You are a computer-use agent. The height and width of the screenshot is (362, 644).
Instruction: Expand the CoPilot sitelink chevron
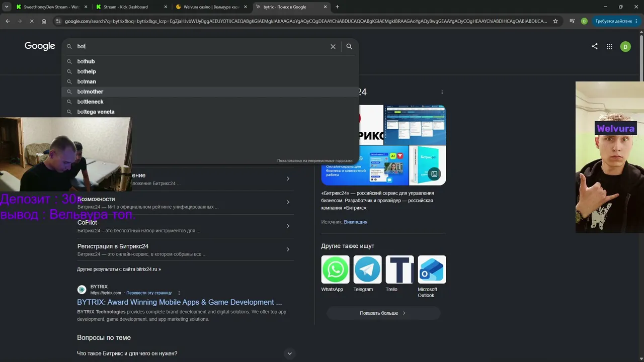coord(288,226)
